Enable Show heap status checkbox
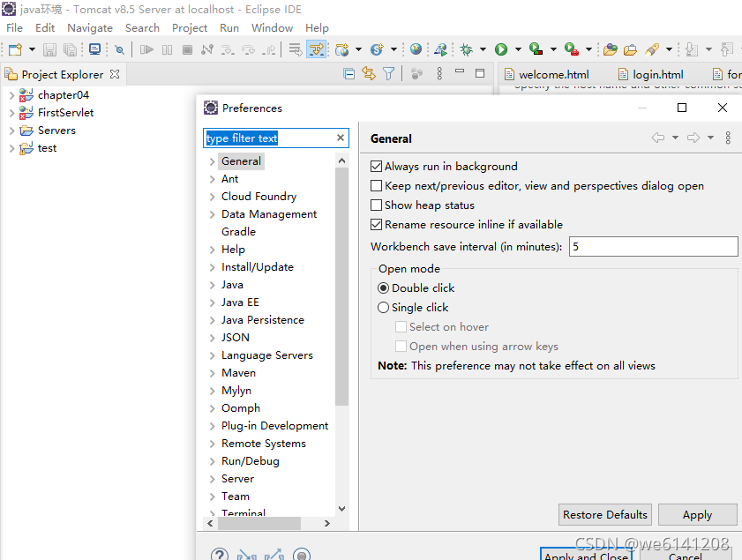The width and height of the screenshot is (742, 560). [376, 205]
